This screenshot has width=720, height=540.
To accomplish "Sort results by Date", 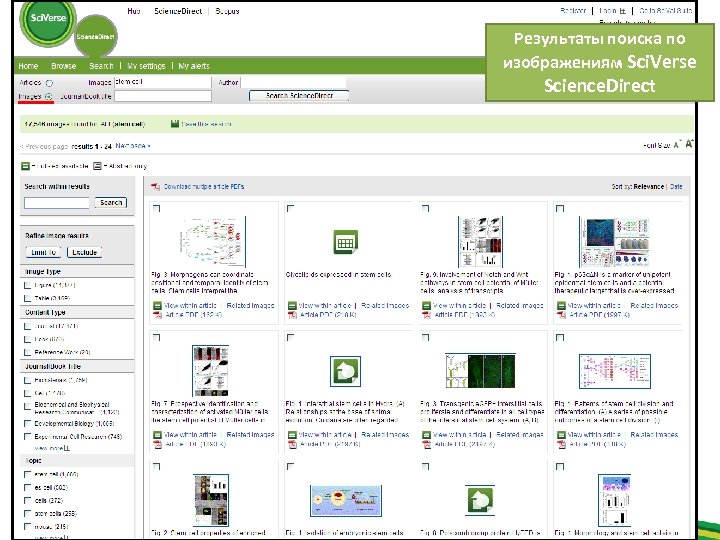I will tap(676, 186).
